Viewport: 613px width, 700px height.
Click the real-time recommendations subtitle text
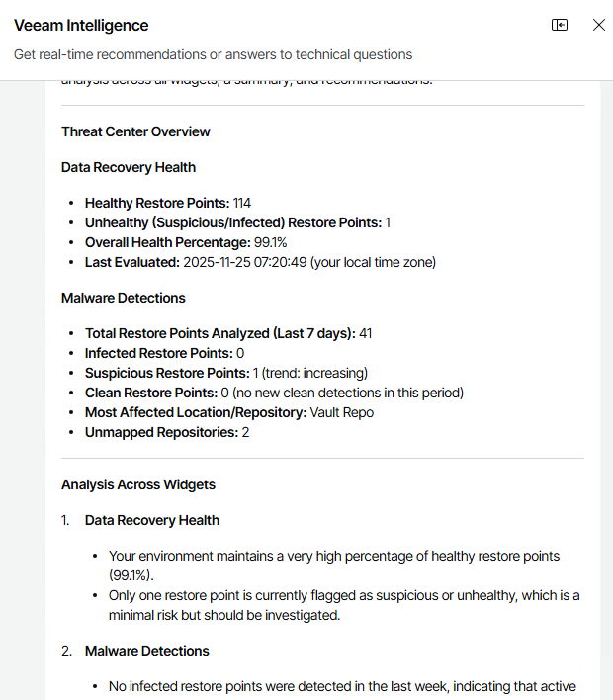(x=213, y=54)
